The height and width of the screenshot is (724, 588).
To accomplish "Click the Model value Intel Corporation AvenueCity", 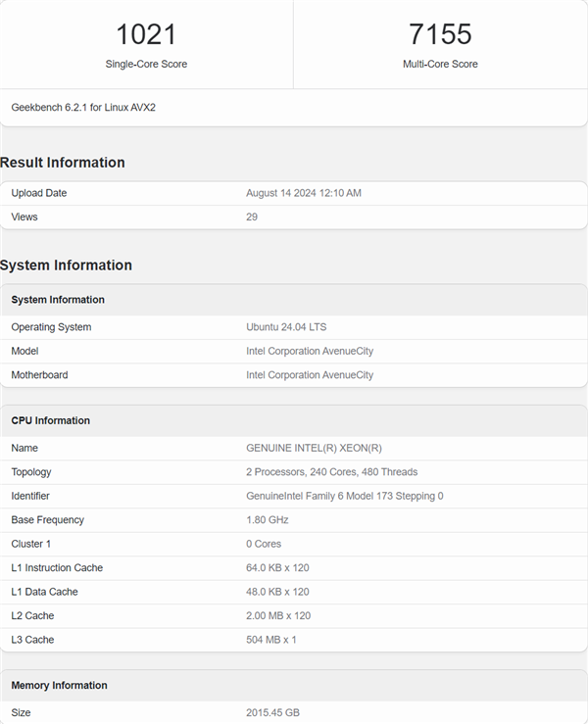I will [x=310, y=351].
